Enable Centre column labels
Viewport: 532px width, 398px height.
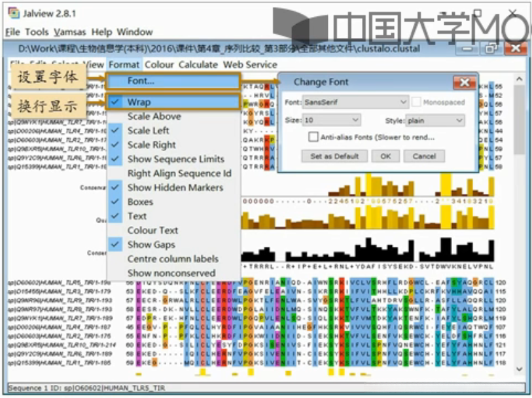coord(173,259)
